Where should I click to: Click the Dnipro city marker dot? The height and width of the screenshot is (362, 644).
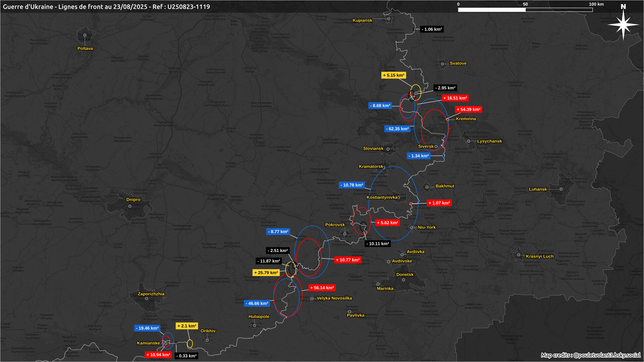tap(130, 206)
